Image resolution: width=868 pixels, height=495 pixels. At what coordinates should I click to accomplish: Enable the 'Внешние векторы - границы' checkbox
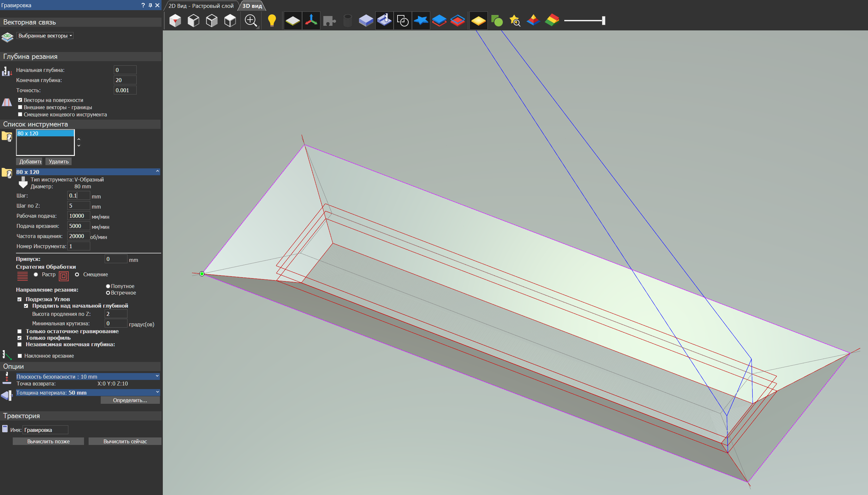[20, 108]
